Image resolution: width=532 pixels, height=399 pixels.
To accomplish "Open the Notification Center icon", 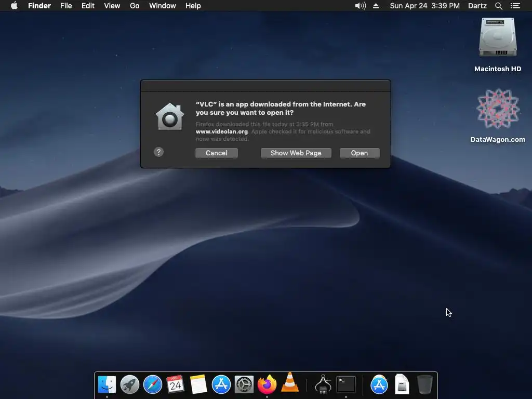I will pyautogui.click(x=515, y=6).
